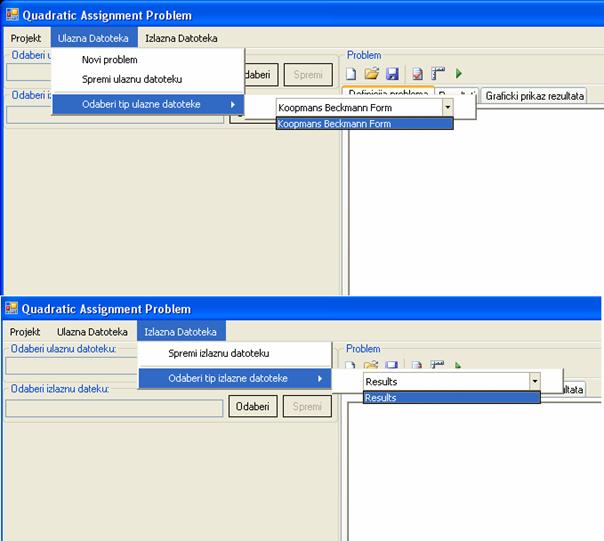Open Izlazna Datoteka menu in the top window

[x=181, y=38]
